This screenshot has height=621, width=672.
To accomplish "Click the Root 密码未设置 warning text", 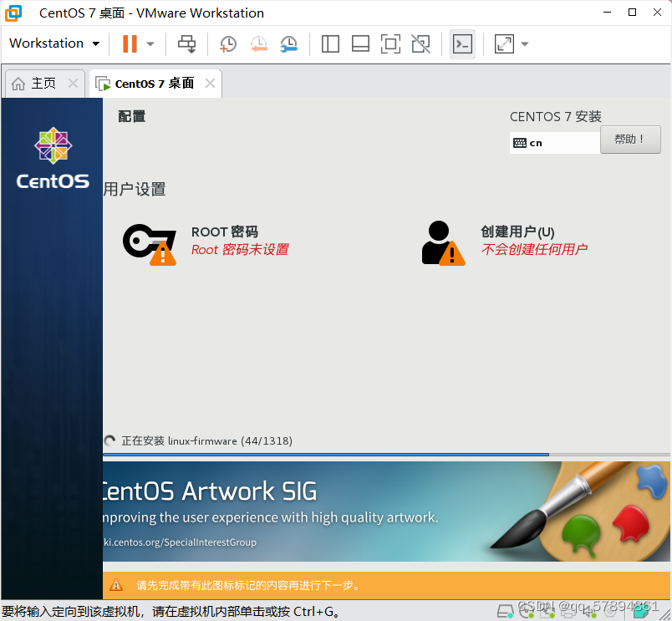I will (x=240, y=249).
